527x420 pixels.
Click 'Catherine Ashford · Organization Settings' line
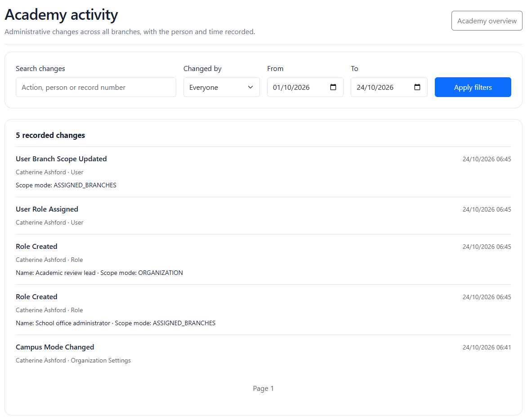[73, 361]
